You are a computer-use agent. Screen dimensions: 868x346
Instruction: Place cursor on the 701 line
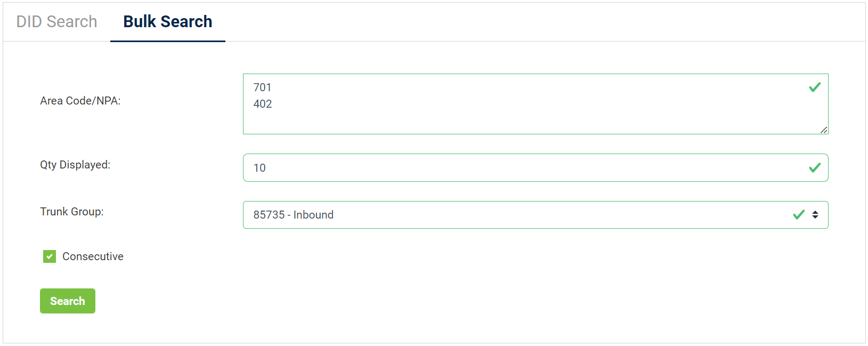point(262,87)
